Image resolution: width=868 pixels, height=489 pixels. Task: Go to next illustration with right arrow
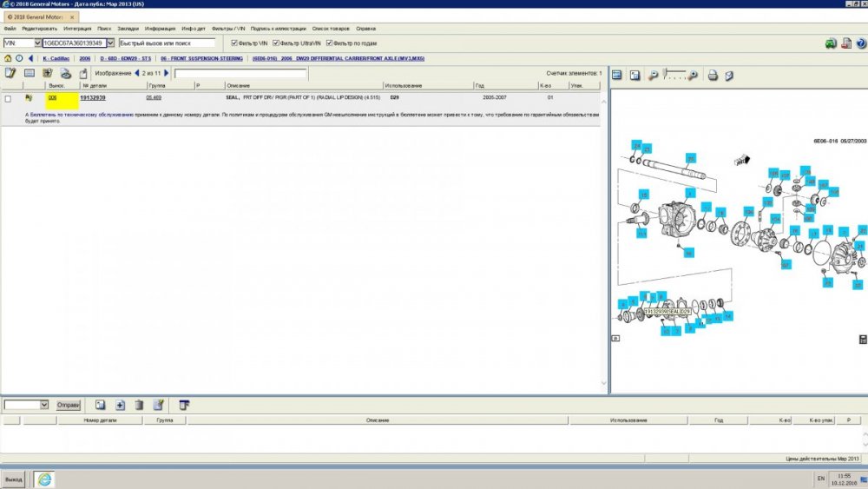(168, 74)
